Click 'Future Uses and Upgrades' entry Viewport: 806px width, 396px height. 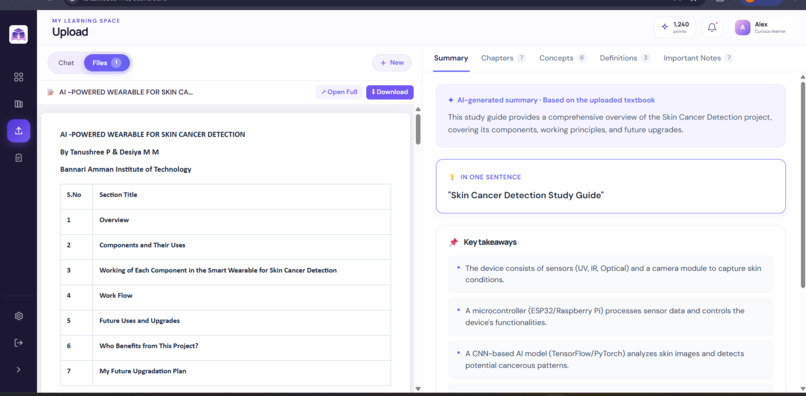click(139, 321)
